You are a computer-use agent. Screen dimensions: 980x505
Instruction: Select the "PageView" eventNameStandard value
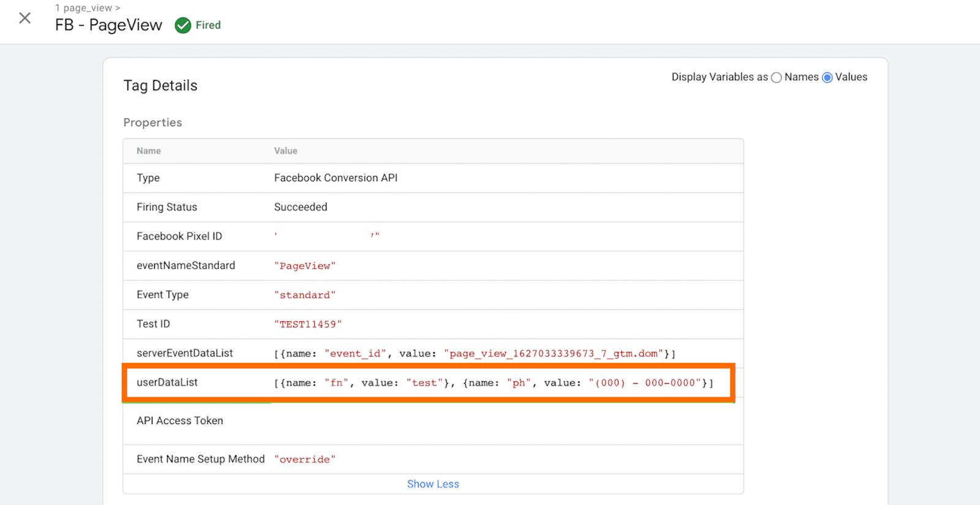coord(304,266)
